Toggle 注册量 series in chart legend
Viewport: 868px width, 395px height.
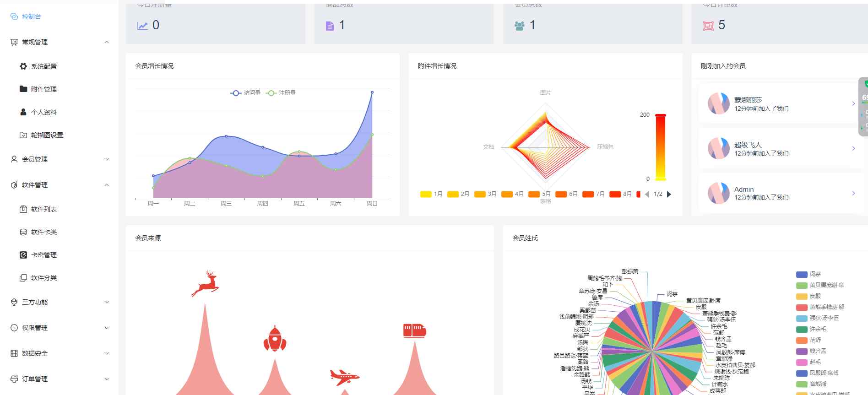pos(281,93)
